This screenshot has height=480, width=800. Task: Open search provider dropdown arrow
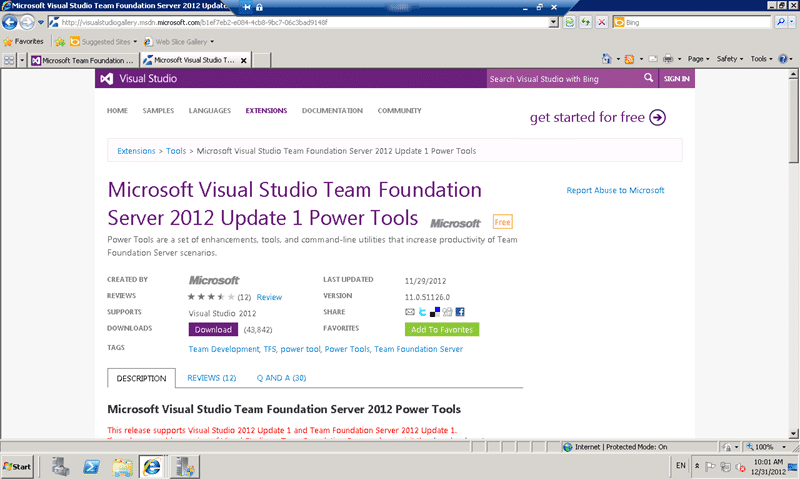click(x=792, y=22)
